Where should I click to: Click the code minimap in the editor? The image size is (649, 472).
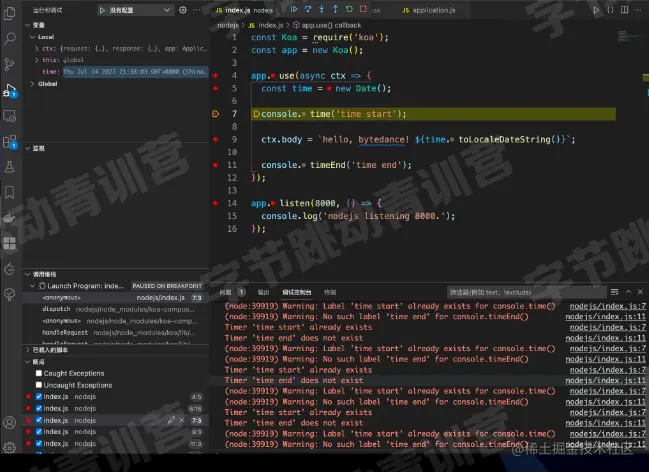click(628, 37)
